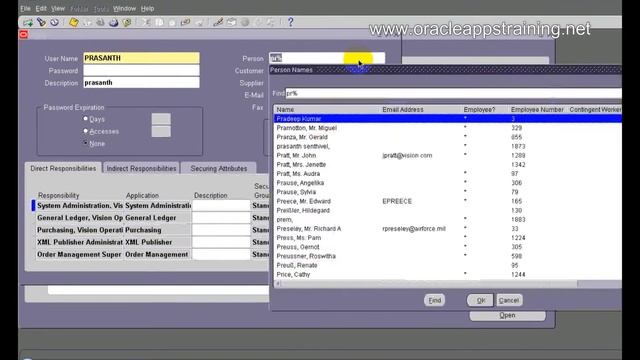Screen dimensions: 640x360
Task: Open the File menu
Action: [25, 9]
